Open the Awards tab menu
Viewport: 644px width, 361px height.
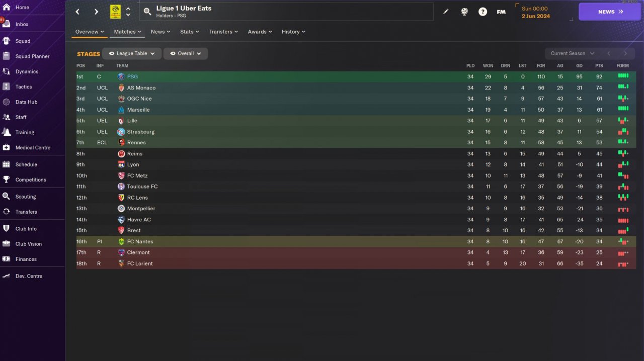coord(260,32)
